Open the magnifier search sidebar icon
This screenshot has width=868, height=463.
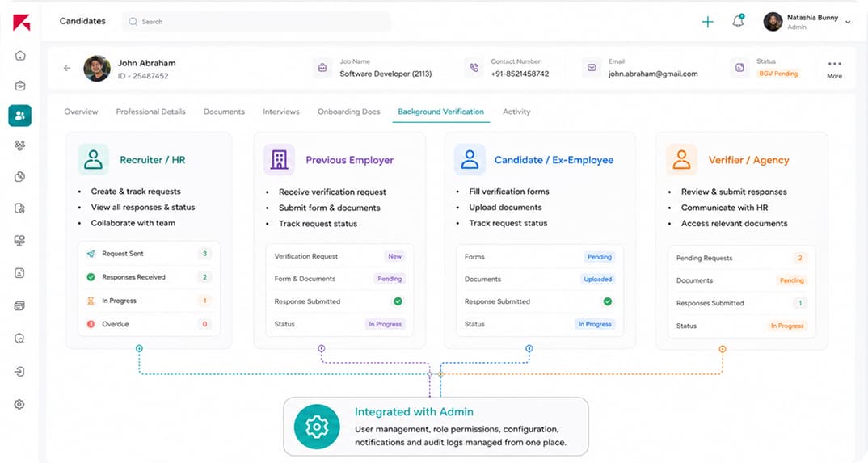(20, 339)
